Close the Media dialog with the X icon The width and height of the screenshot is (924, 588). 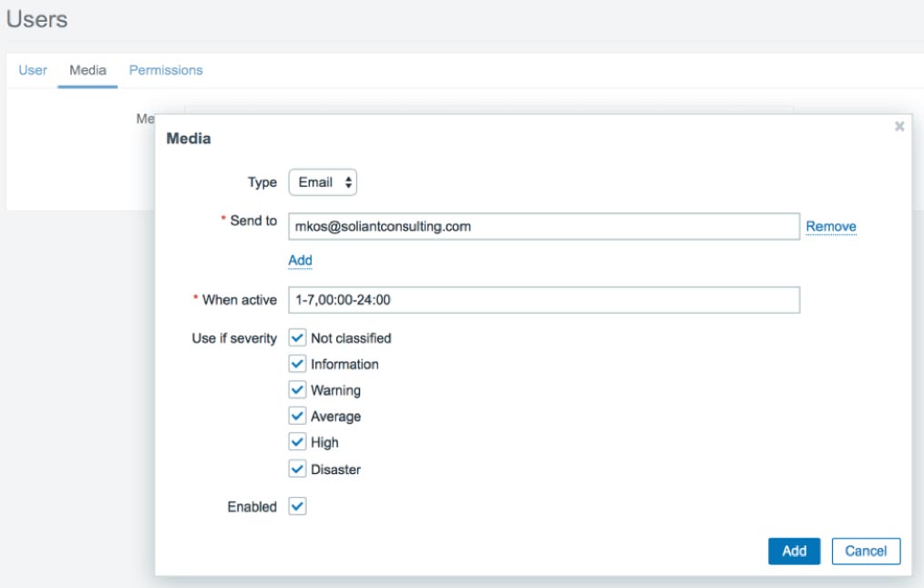(x=899, y=126)
